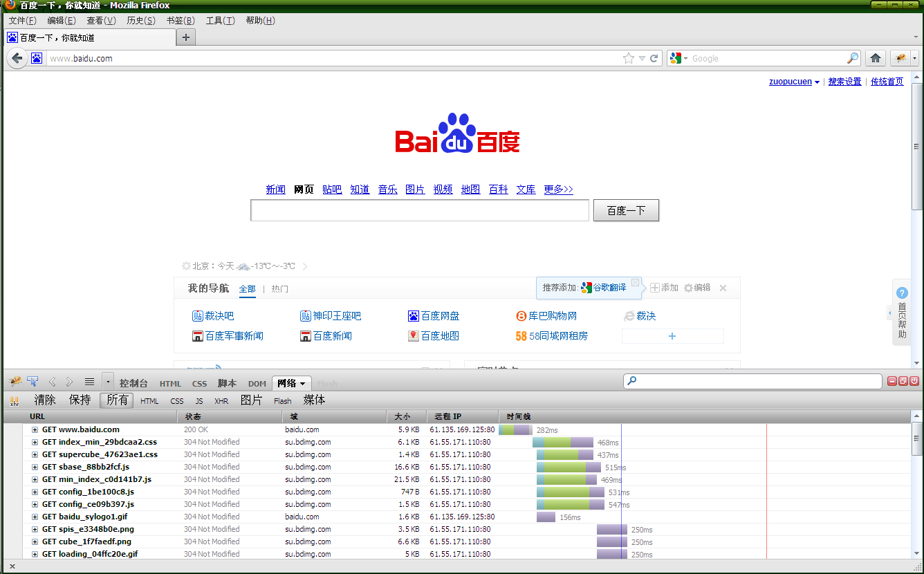
Task: Close the 我的导航 panel with the X
Action: (x=723, y=288)
